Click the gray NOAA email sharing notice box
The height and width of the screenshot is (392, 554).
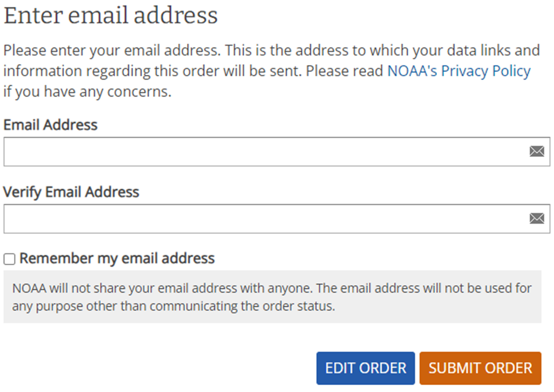(273, 297)
